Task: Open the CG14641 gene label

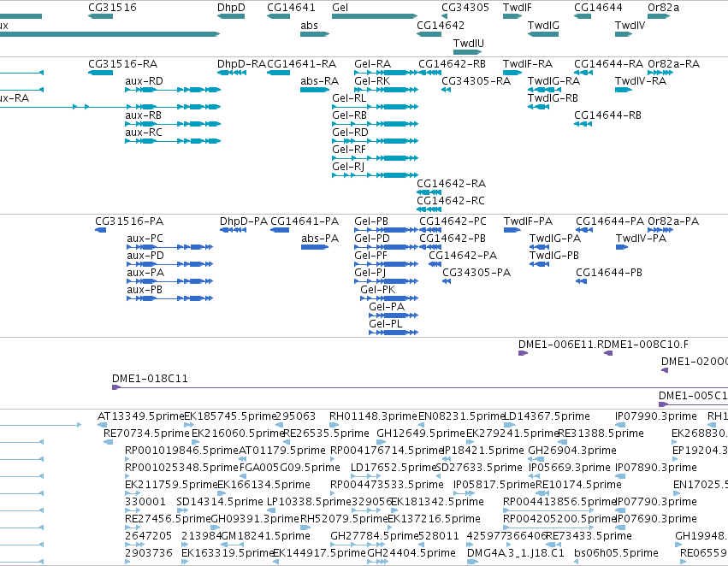Action: [291, 8]
